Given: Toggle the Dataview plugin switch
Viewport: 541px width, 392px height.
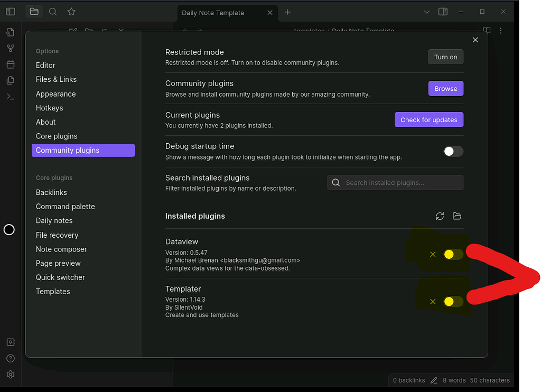Looking at the screenshot, I should tap(453, 254).
